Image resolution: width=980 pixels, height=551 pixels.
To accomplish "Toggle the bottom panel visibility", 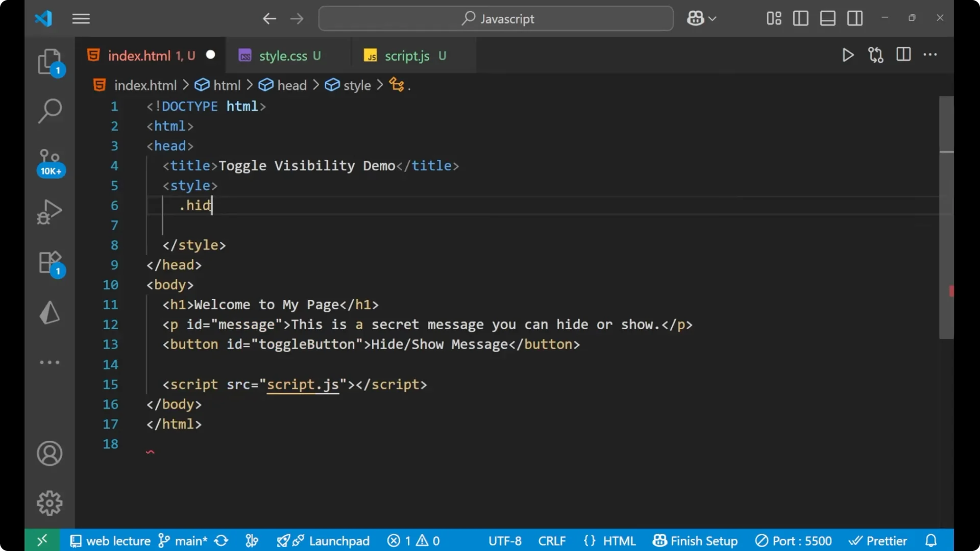I will tap(827, 18).
